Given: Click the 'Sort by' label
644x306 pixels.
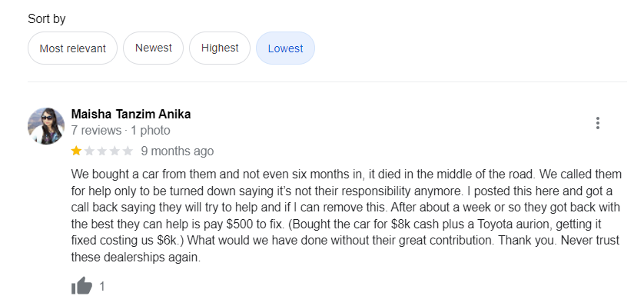Looking at the screenshot, I should coord(46,19).
